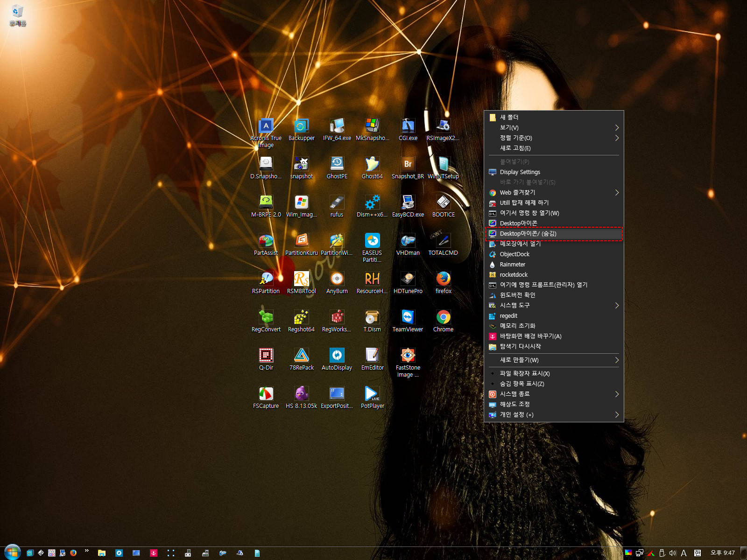Choose regedit from context menu
This screenshot has width=747, height=560.
[x=554, y=315]
